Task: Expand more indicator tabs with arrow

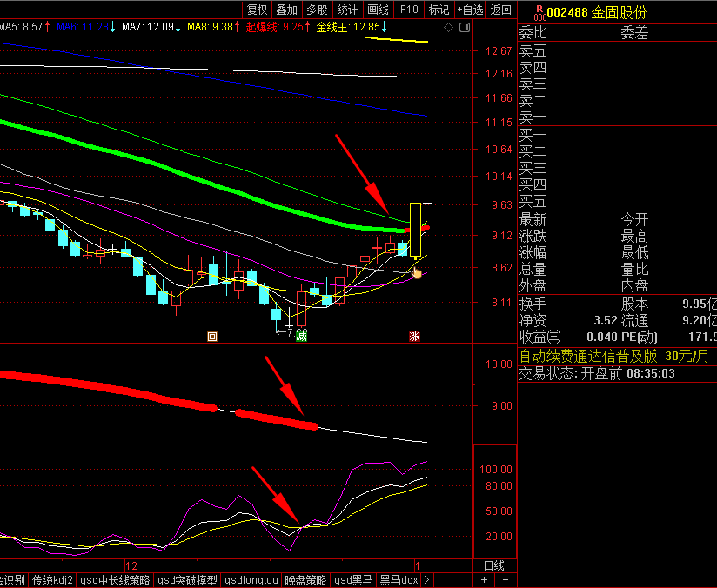Action: pyautogui.click(x=426, y=580)
